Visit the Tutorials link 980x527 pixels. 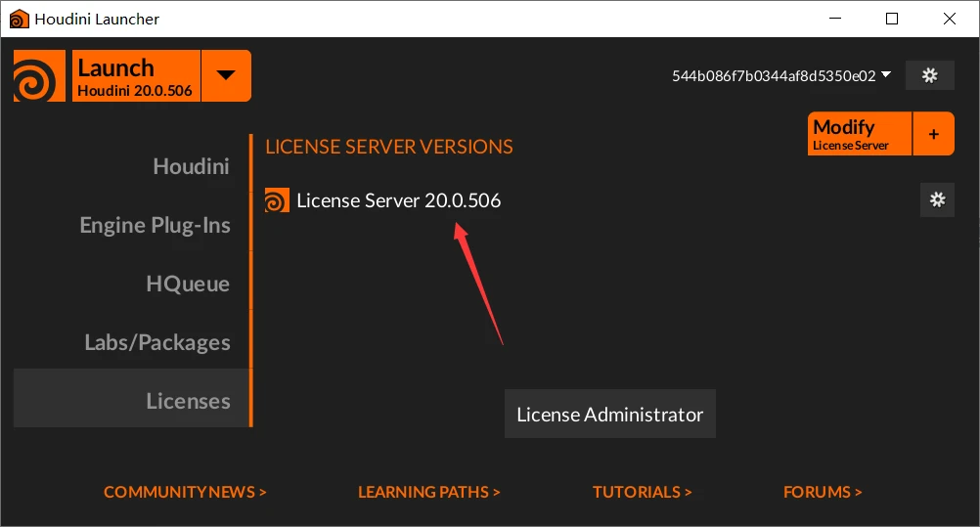(x=642, y=492)
